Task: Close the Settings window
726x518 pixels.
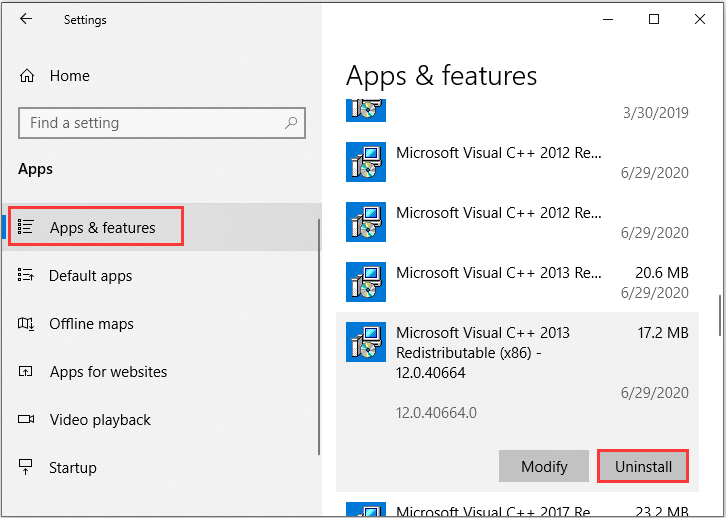Action: (x=700, y=19)
